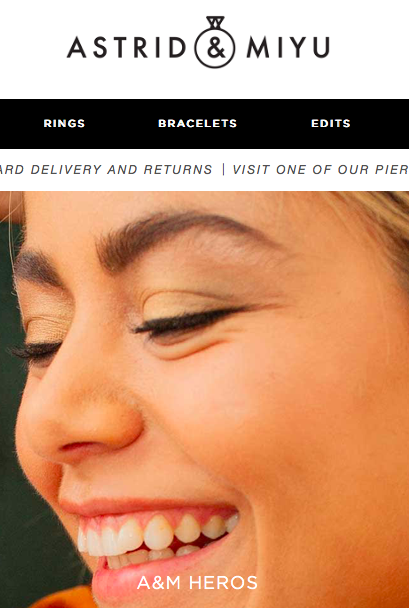Open the BRACELETS navigation menu
The image size is (409, 608).
(x=197, y=123)
